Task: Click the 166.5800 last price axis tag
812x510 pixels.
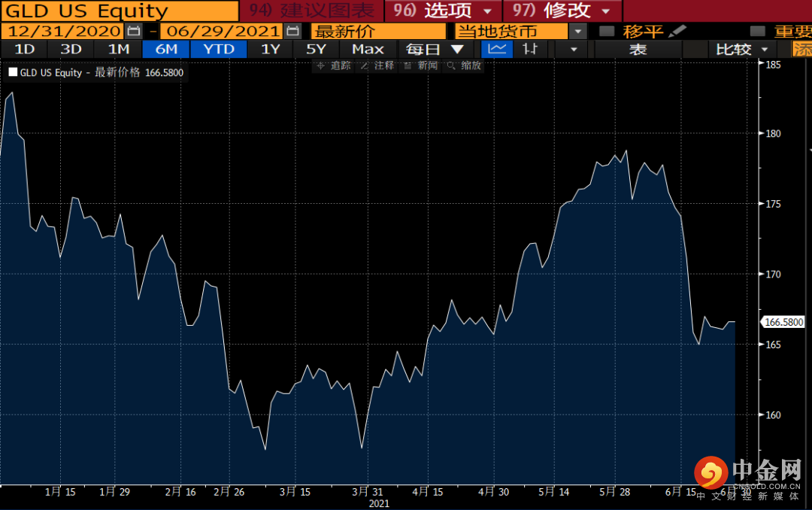Action: click(783, 322)
